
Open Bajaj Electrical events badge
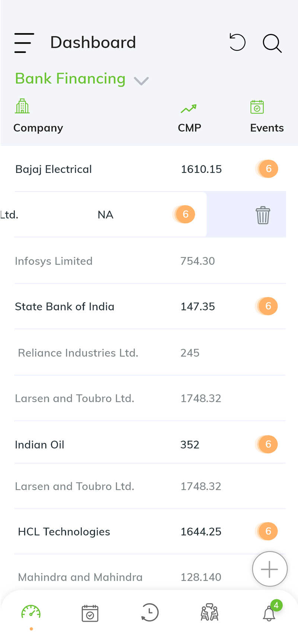pos(267,169)
